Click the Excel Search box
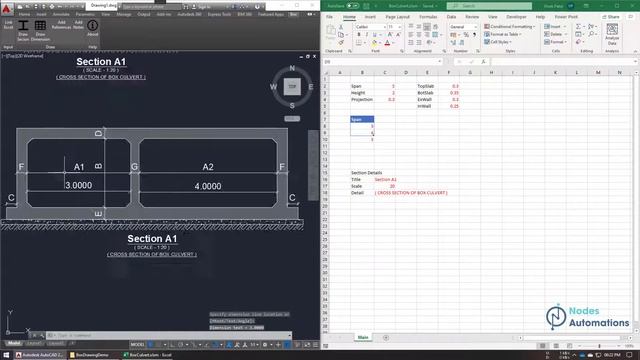Image resolution: width=640 pixels, height=360 pixels. click(489, 6)
